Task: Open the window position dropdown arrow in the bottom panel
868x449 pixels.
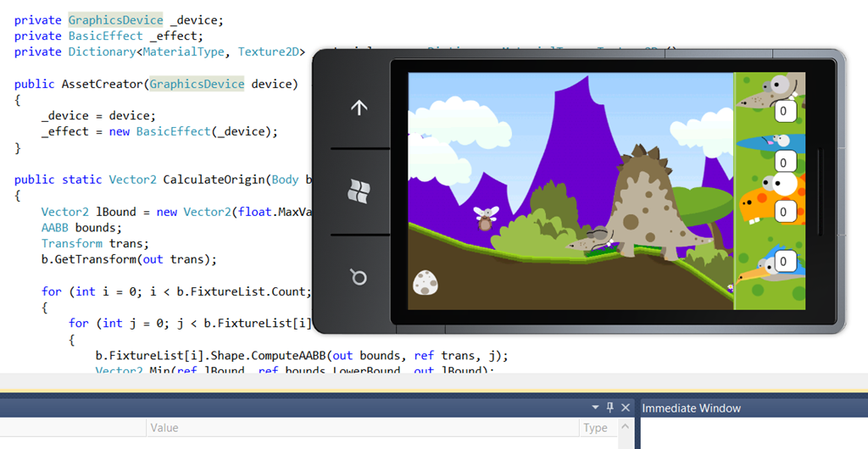Action: pyautogui.click(x=593, y=407)
